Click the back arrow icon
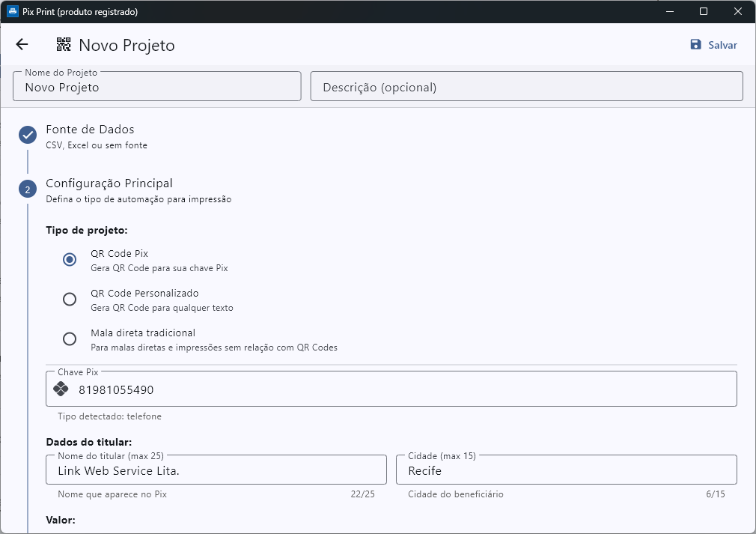 point(22,45)
